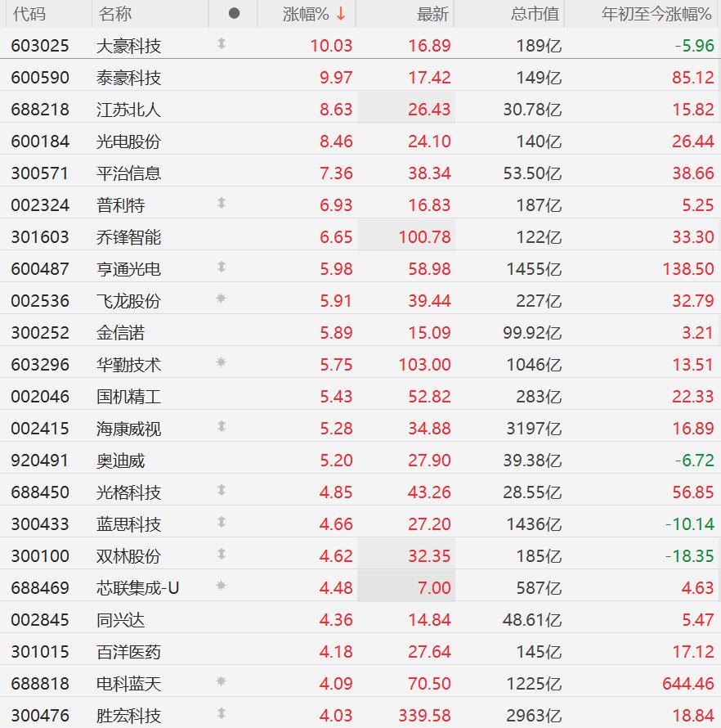The height and width of the screenshot is (728, 721).
Task: Click the 代码 column header
Action: click(x=29, y=14)
